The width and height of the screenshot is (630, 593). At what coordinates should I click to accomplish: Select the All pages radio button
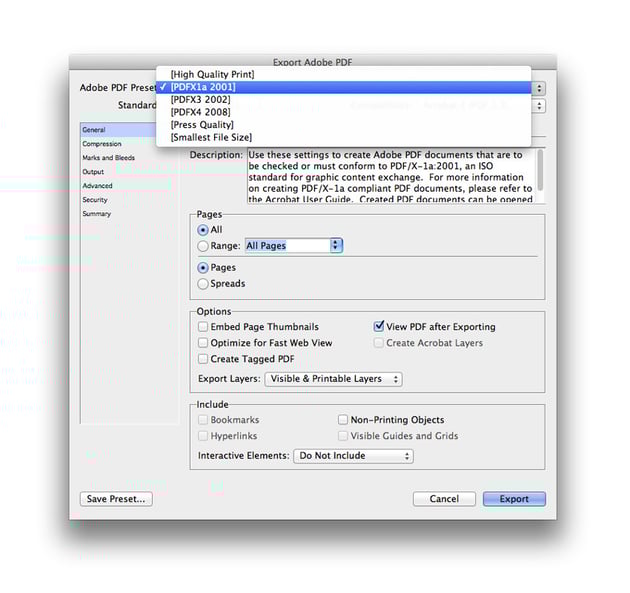(x=203, y=230)
